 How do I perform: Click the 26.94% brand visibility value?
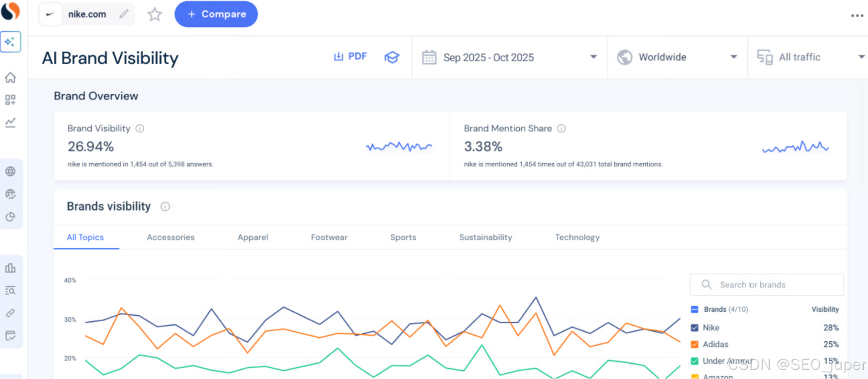91,147
